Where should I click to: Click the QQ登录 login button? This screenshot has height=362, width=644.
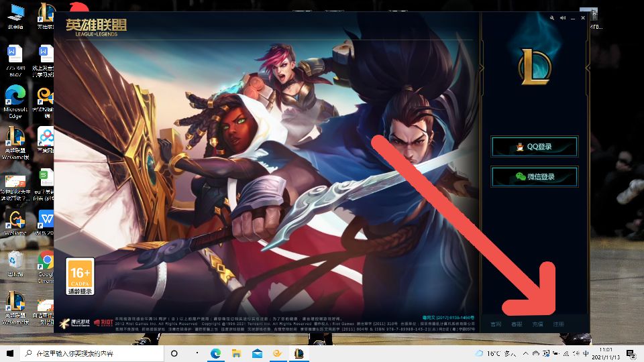(x=534, y=147)
